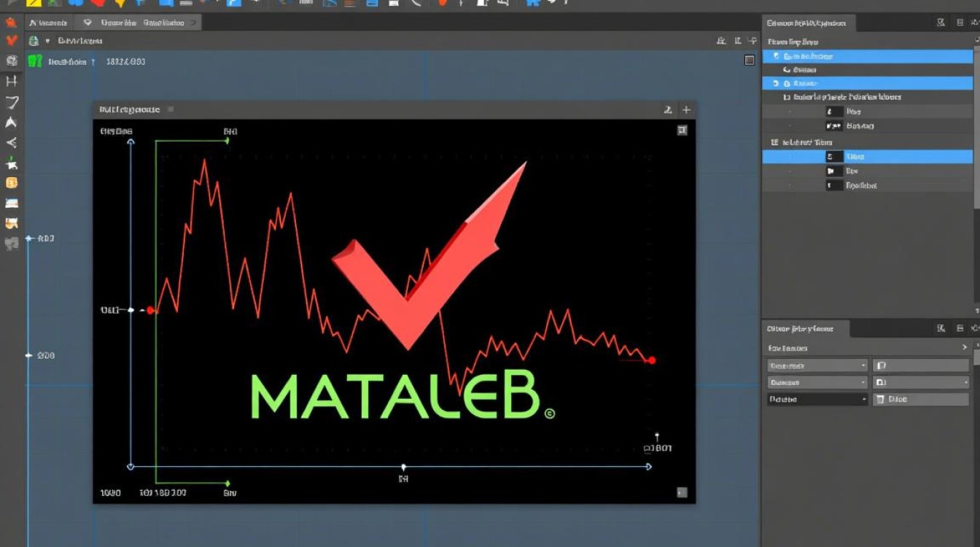Image resolution: width=980 pixels, height=547 pixels.
Task: Toggle the small square box at canvas top-right
Action: pyautogui.click(x=749, y=61)
